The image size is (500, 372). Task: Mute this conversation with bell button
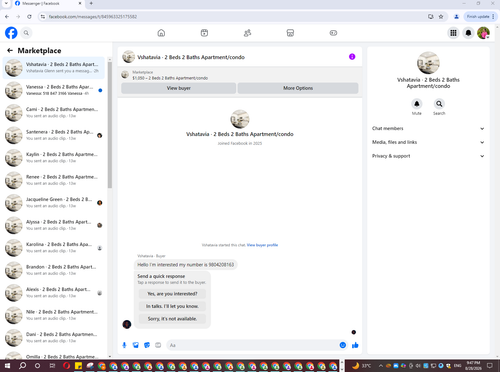(417, 104)
